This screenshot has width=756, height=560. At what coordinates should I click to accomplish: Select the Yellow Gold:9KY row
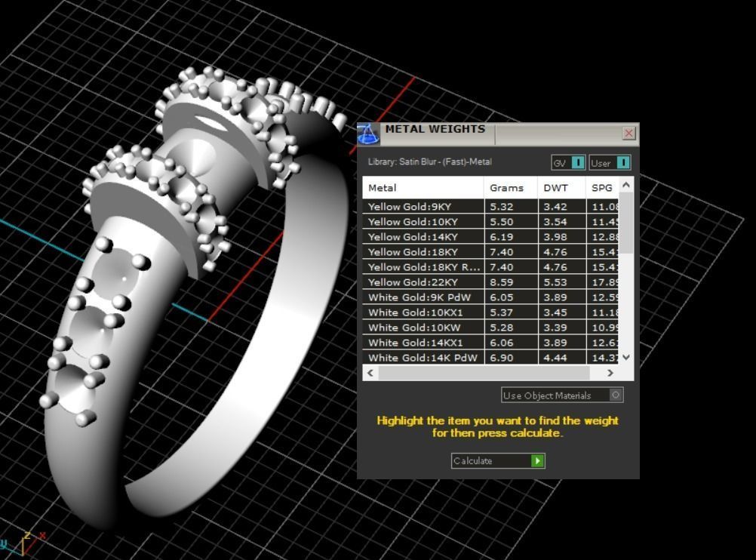[x=490, y=207]
